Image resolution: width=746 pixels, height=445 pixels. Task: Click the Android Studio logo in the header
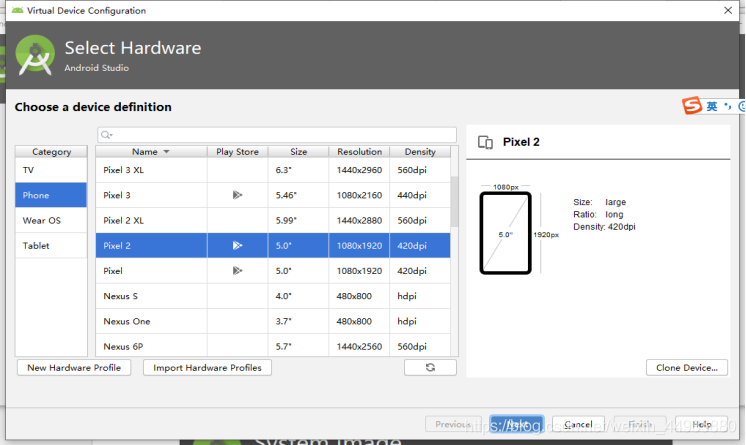[x=35, y=55]
